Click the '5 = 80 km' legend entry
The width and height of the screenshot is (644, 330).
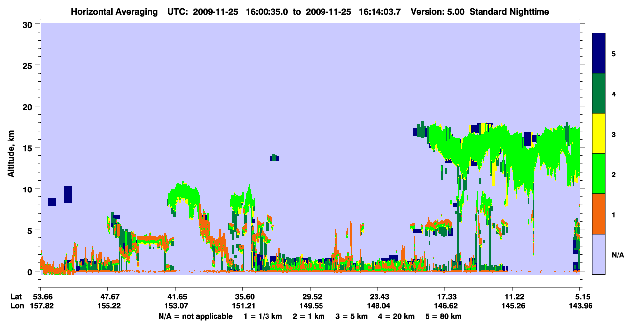443,316
